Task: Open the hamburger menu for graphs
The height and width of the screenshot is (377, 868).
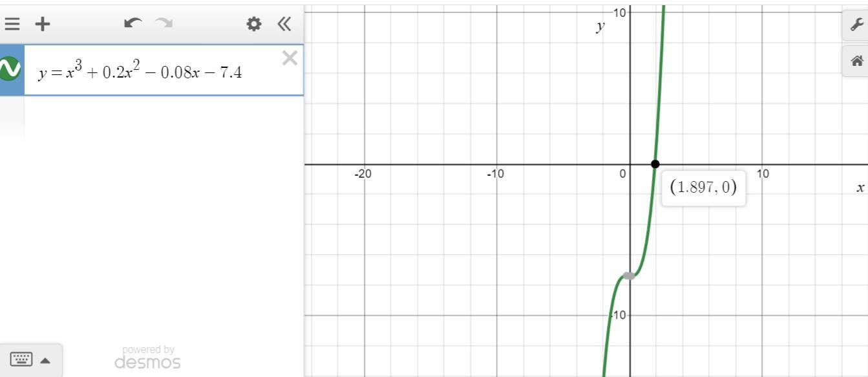Action: [12, 24]
